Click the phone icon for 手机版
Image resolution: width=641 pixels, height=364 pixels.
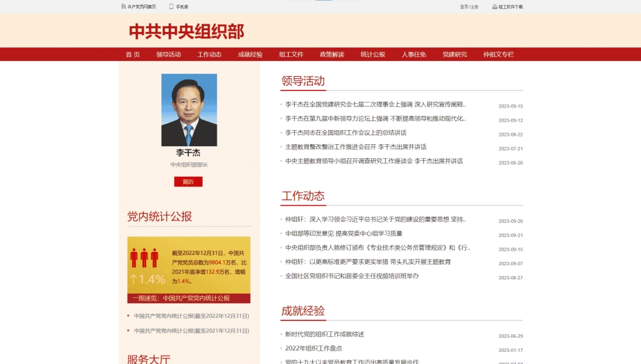point(171,6)
